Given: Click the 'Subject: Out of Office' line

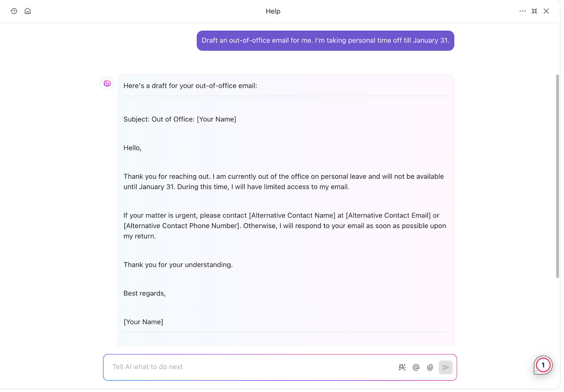Looking at the screenshot, I should (180, 119).
